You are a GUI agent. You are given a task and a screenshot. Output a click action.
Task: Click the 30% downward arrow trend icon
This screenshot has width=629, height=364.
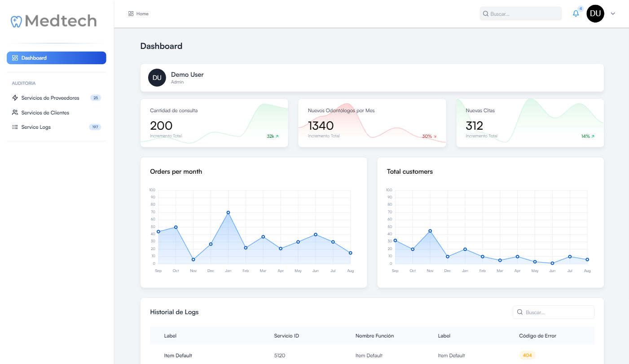point(435,136)
